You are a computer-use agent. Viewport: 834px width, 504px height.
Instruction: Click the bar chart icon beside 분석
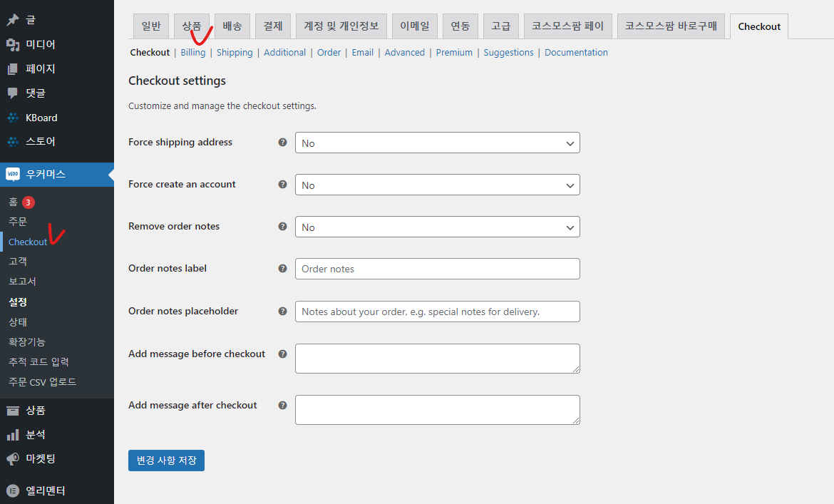coord(13,435)
